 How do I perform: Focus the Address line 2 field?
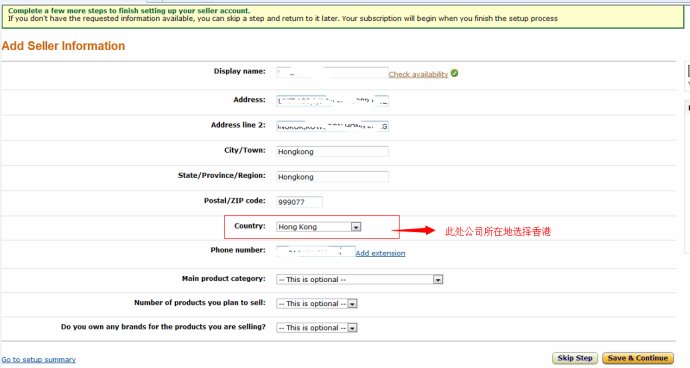[x=332, y=126]
